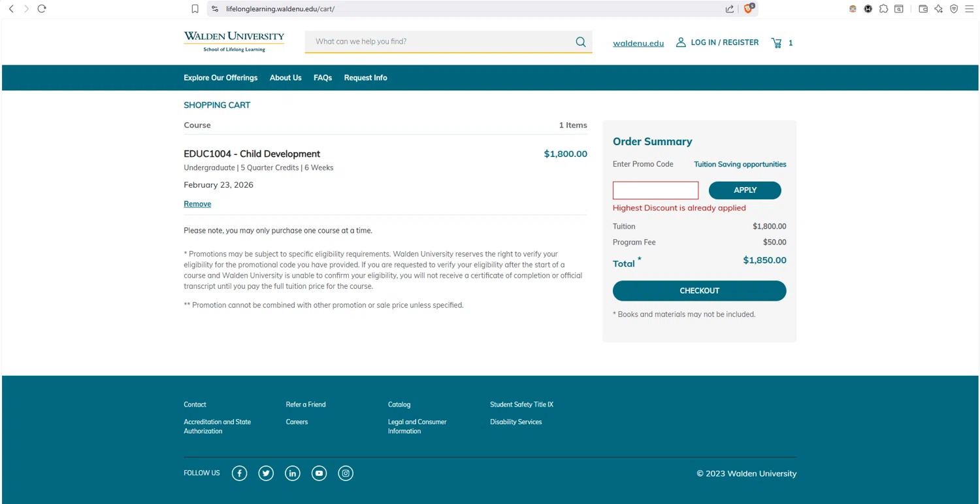The width and height of the screenshot is (980, 504).
Task: Reload the page with refresh icon
Action: click(x=42, y=8)
